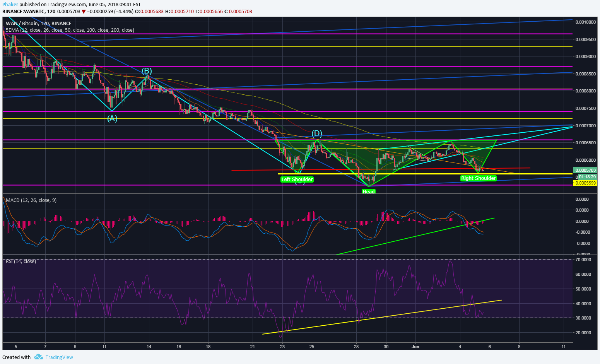Click the 0.0009000 price axis label
The height and width of the screenshot is (364, 600).
click(586, 56)
